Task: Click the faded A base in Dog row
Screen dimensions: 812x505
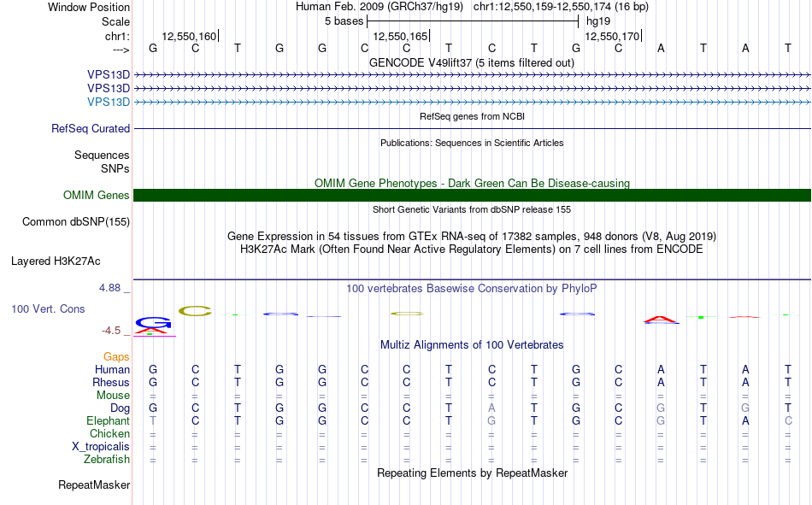Action: (x=491, y=408)
